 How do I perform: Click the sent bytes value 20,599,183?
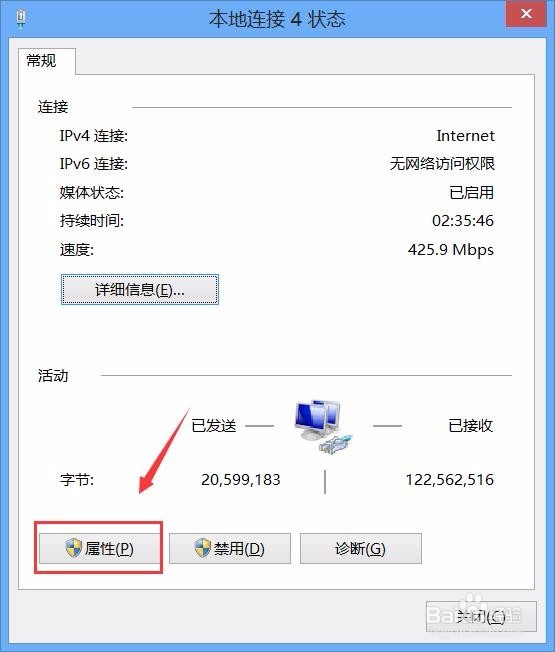241,479
